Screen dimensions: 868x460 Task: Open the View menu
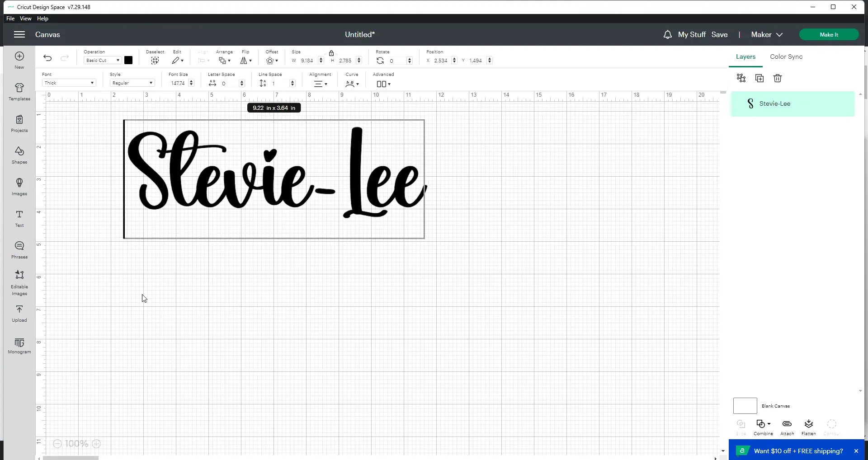(x=26, y=19)
